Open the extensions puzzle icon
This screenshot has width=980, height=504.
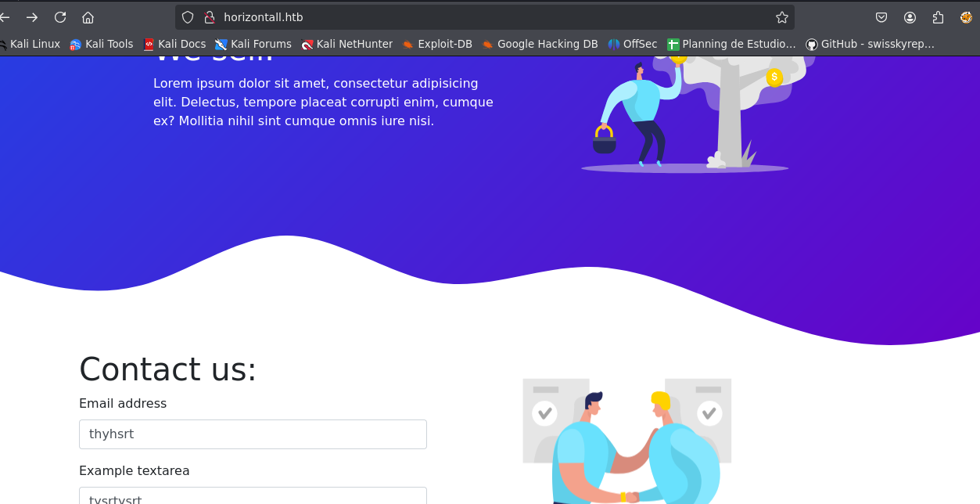938,17
